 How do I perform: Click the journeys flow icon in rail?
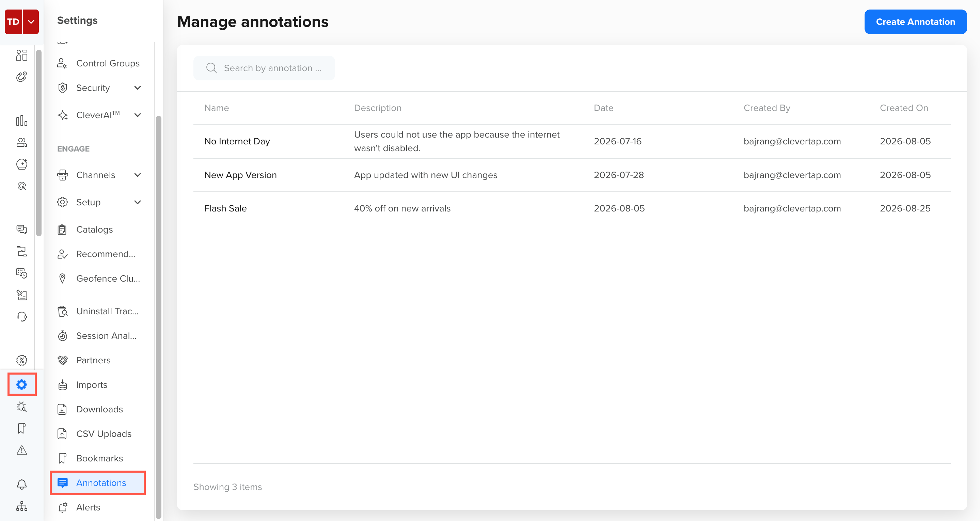tap(22, 251)
